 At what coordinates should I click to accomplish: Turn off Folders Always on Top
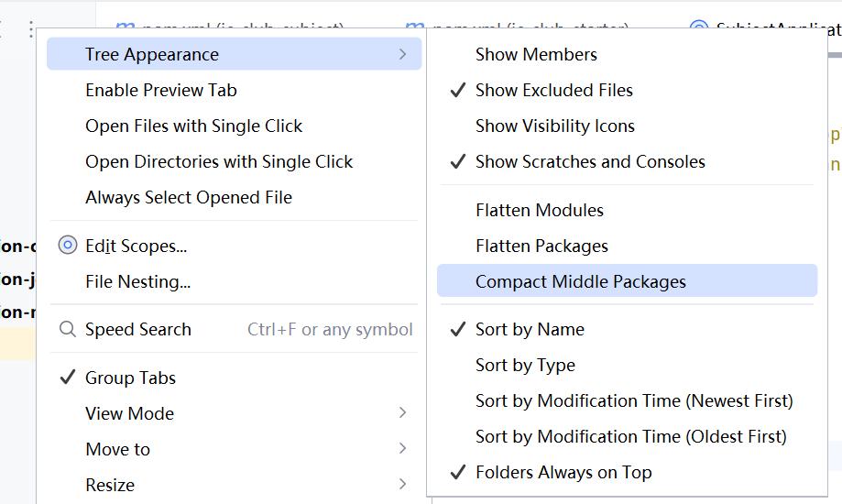[x=563, y=472]
